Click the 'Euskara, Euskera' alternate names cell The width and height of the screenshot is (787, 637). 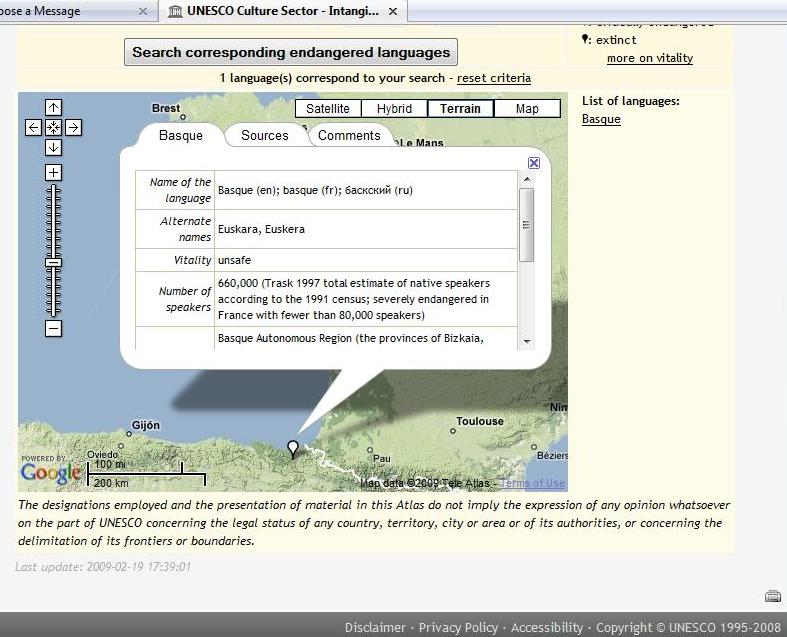tap(366, 229)
